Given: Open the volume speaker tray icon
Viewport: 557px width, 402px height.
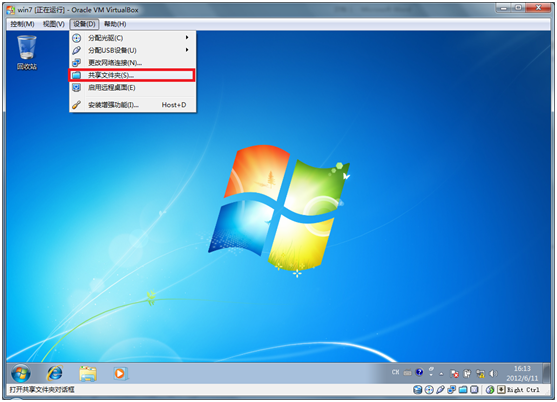Looking at the screenshot, I should [x=493, y=373].
